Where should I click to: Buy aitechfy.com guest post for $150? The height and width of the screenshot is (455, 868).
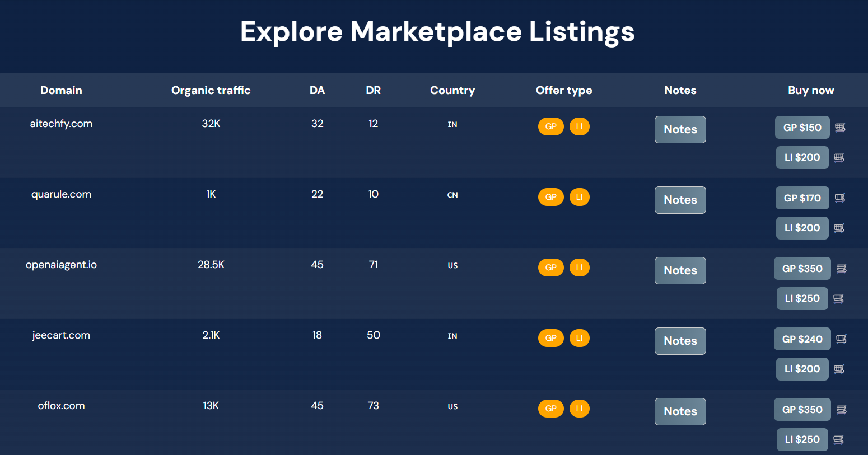(802, 128)
